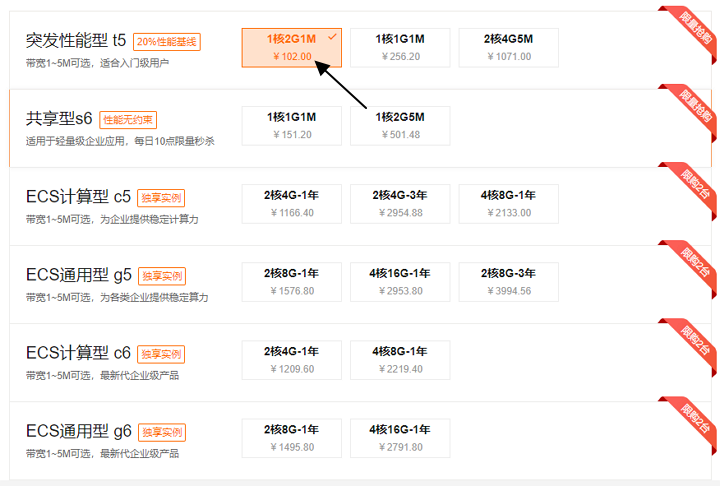Select g5 2核8G-1年 at ¥1576.80
Viewport: 720px width, 486px height.
292,282
